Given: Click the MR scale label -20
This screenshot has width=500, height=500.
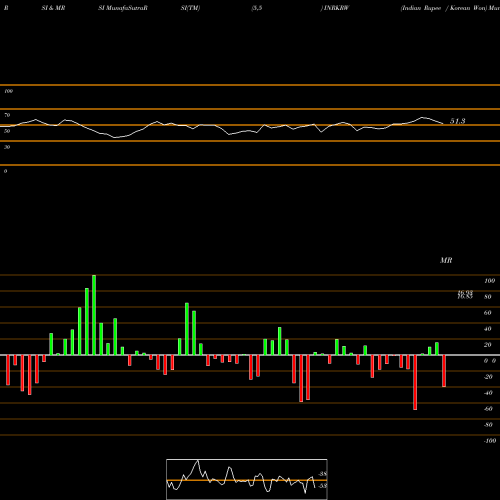Looking at the screenshot, I should tap(488, 377).
